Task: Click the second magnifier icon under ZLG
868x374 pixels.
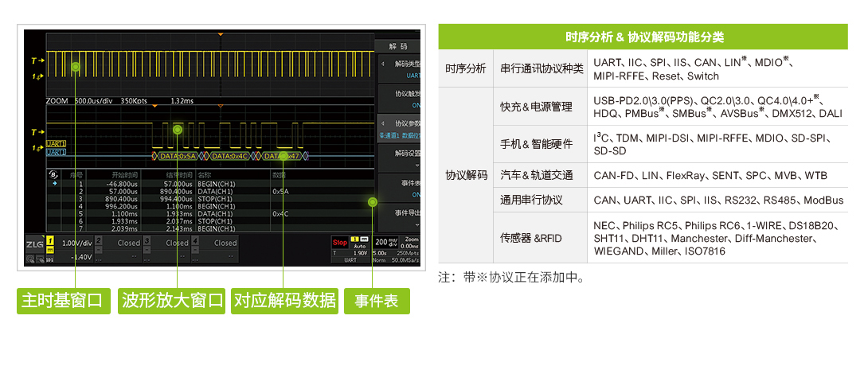Action: tap(41, 259)
